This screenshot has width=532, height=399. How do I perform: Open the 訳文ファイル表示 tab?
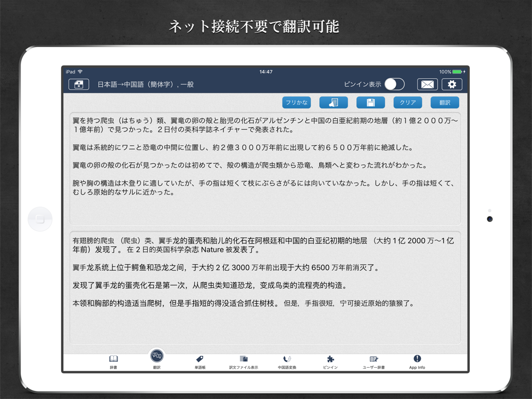244,362
